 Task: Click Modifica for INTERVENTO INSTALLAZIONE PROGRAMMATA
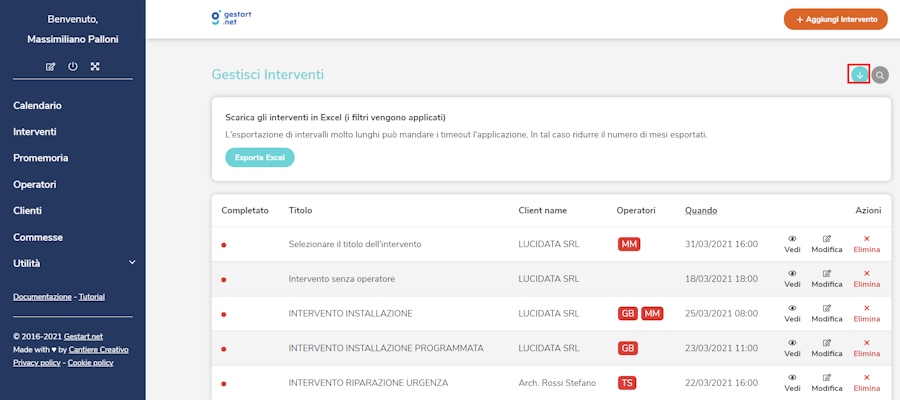click(x=827, y=348)
